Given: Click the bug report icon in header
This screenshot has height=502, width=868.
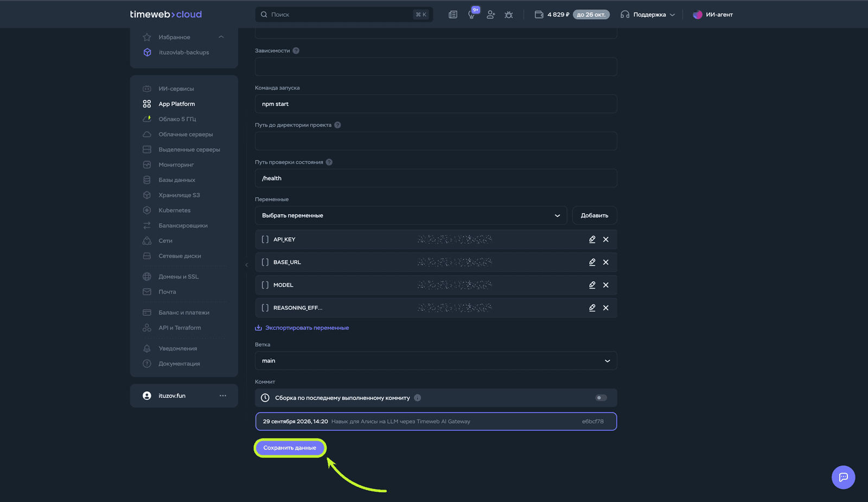Looking at the screenshot, I should click(x=509, y=15).
